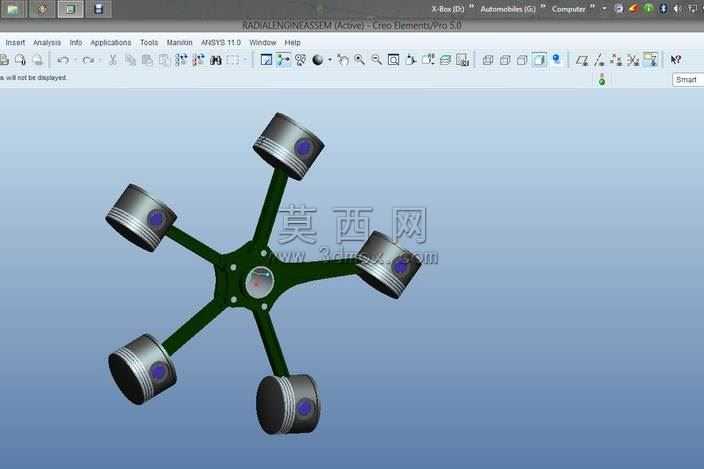Viewport: 704px width, 469px height.
Task: Open the Info menu
Action: click(x=75, y=43)
